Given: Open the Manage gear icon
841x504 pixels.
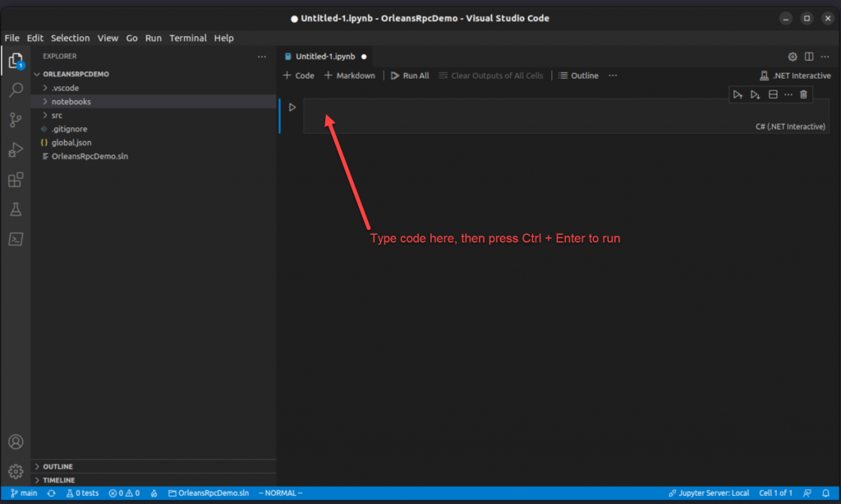Looking at the screenshot, I should click(16, 471).
